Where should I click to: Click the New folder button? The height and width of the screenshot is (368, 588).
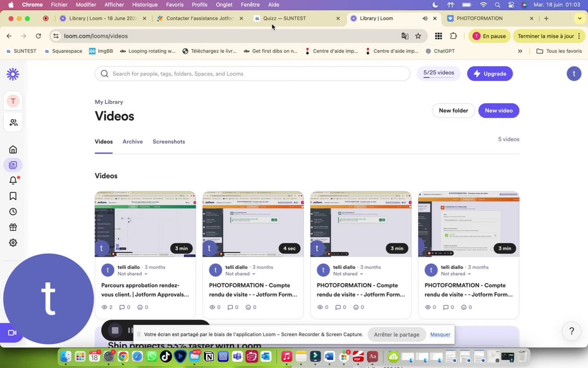point(453,110)
